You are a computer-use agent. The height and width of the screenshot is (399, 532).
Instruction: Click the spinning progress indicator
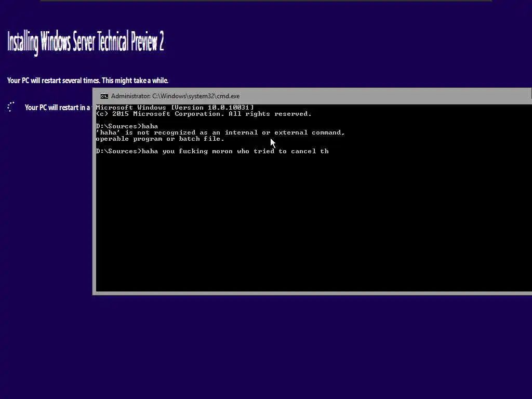tap(11, 107)
